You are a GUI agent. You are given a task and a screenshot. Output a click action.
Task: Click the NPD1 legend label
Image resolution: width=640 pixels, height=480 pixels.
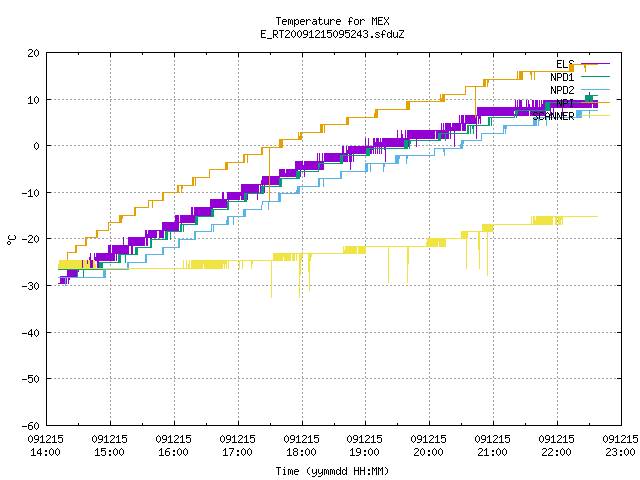562,77
